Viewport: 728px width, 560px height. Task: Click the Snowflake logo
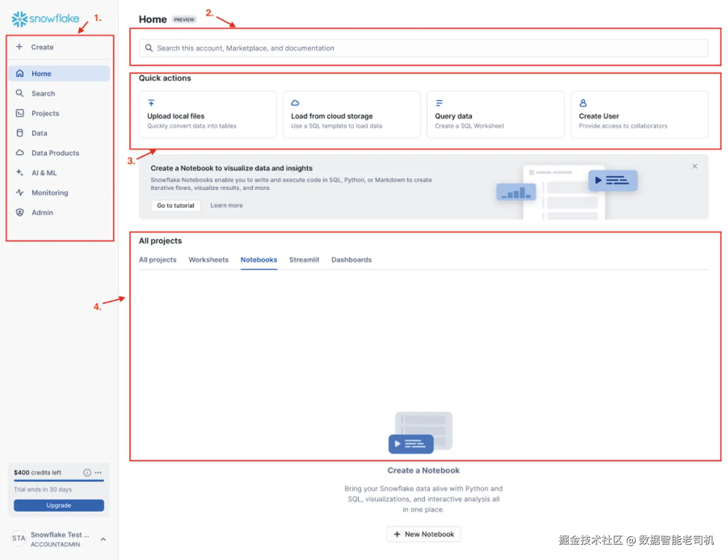(x=45, y=19)
